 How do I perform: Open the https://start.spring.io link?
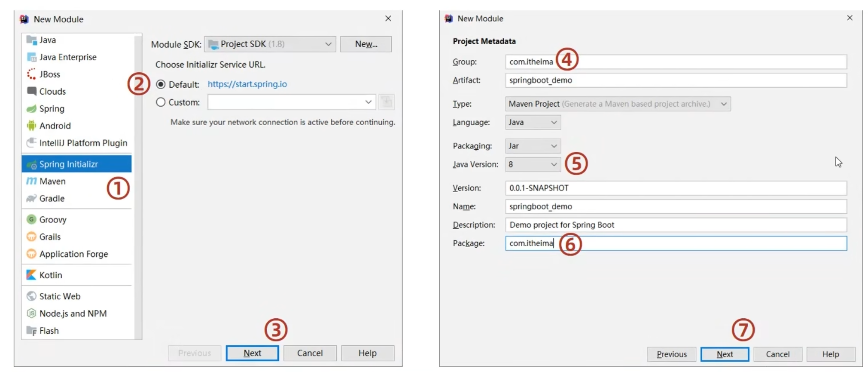pyautogui.click(x=247, y=84)
